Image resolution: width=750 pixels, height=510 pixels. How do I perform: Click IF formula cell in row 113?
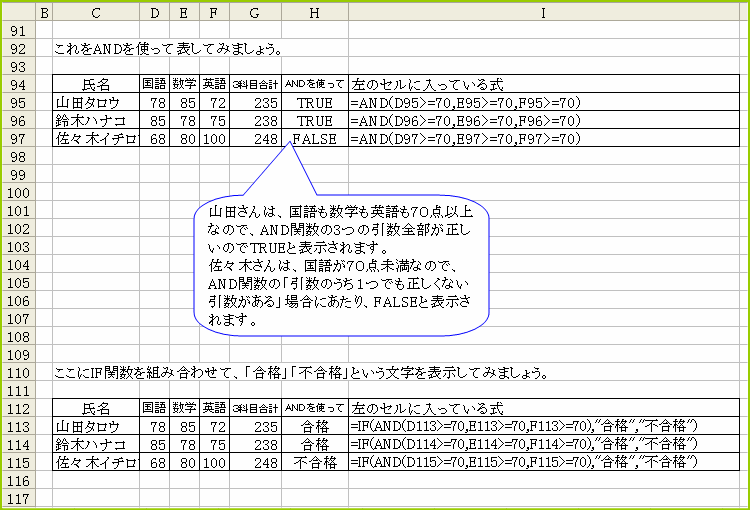pyautogui.click(x=544, y=427)
